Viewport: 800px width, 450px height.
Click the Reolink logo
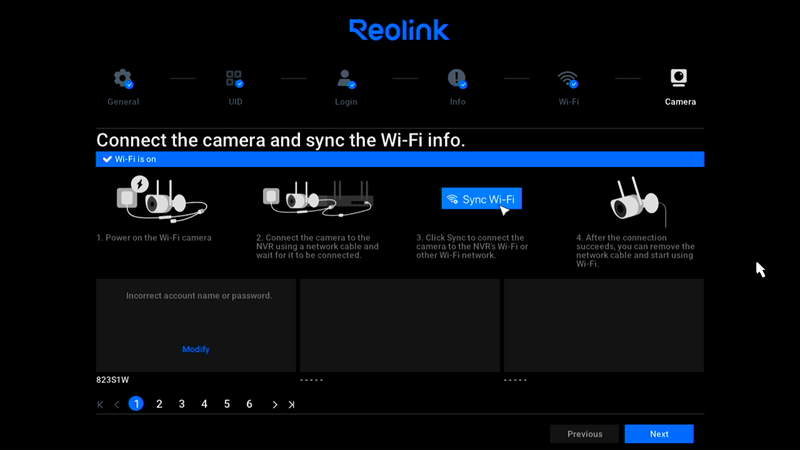[x=399, y=30]
